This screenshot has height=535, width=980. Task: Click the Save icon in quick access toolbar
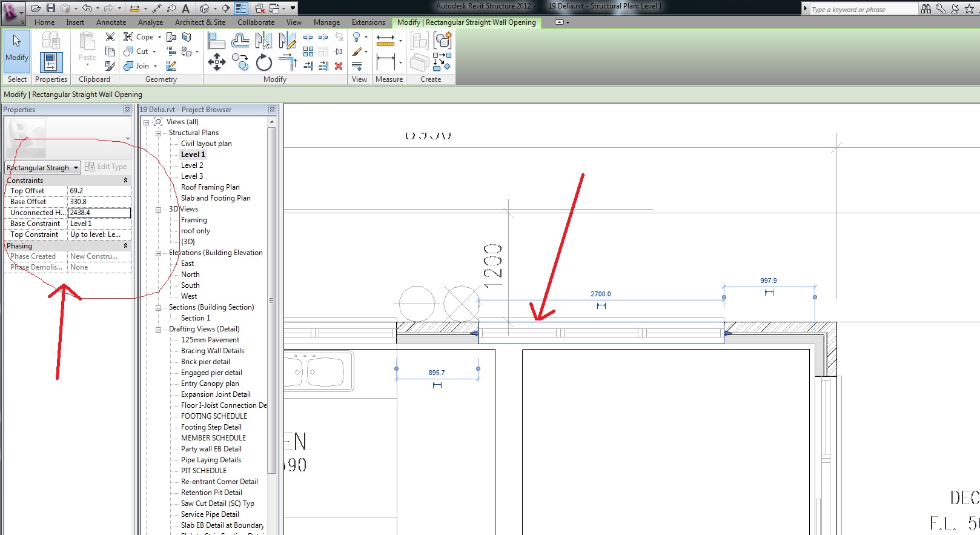coord(51,8)
